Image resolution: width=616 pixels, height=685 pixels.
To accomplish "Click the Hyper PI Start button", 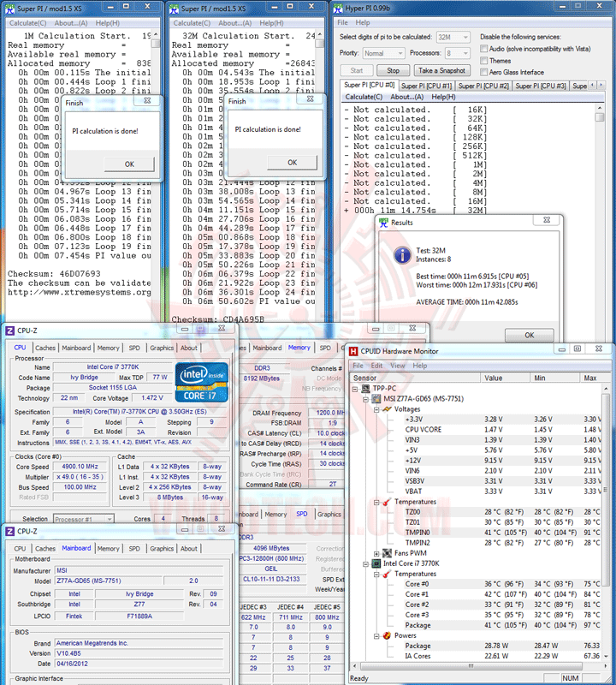I will [x=357, y=70].
